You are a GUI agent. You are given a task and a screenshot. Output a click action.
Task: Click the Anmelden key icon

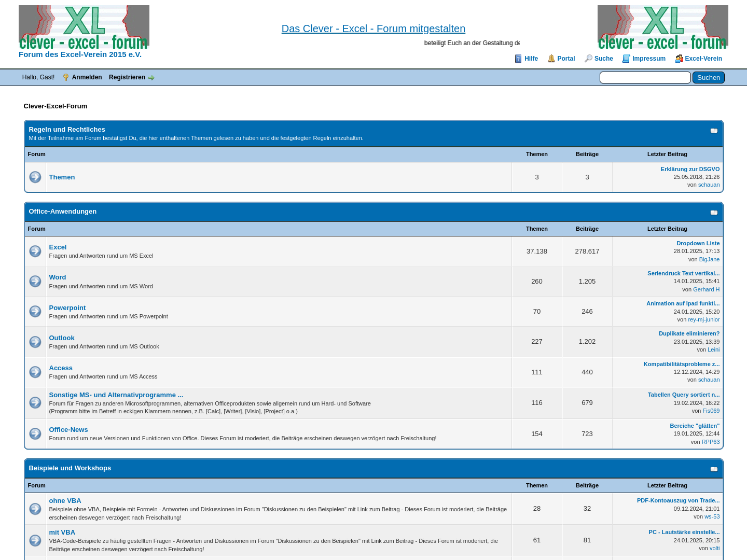66,77
